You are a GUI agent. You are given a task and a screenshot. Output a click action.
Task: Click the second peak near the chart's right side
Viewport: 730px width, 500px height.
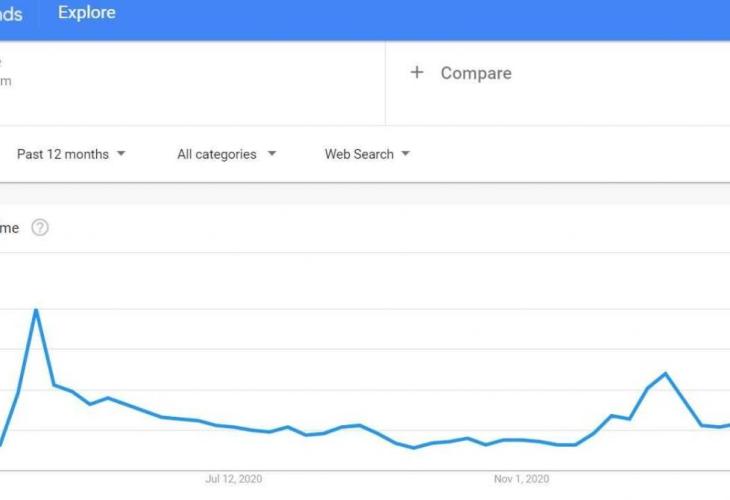(x=665, y=373)
